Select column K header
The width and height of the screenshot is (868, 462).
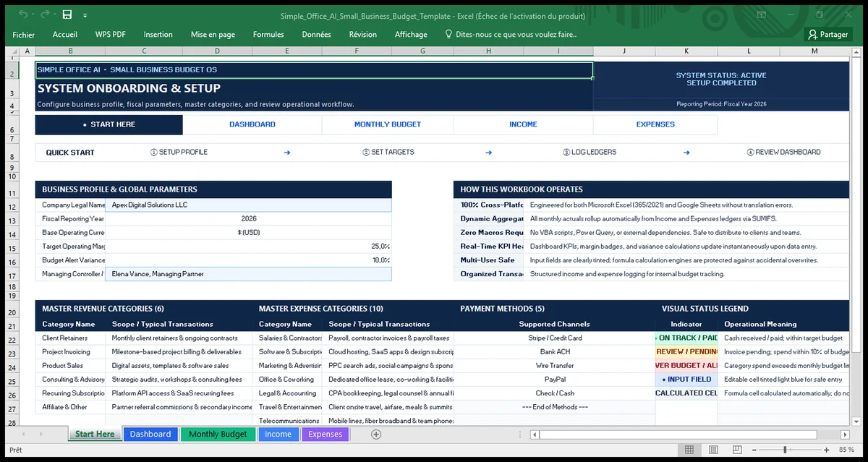[x=686, y=51]
